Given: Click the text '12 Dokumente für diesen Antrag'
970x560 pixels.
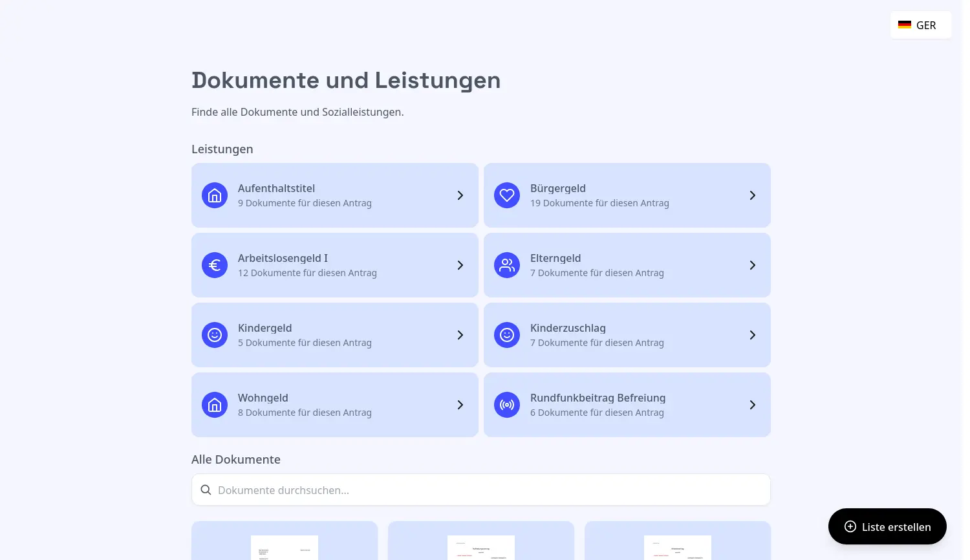Looking at the screenshot, I should (x=307, y=273).
